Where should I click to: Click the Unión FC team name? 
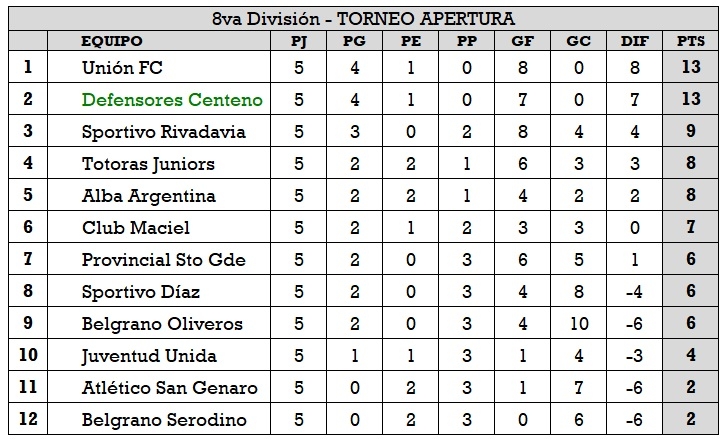pyautogui.click(x=123, y=68)
